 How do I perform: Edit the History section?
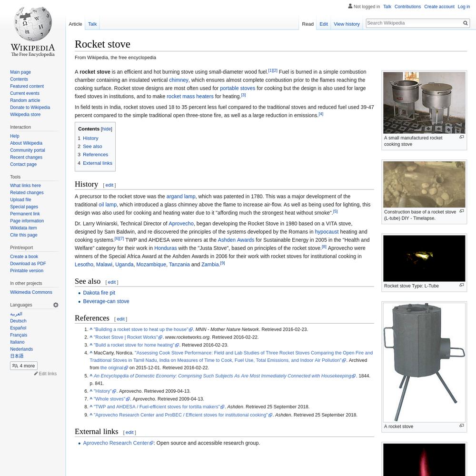point(109,185)
